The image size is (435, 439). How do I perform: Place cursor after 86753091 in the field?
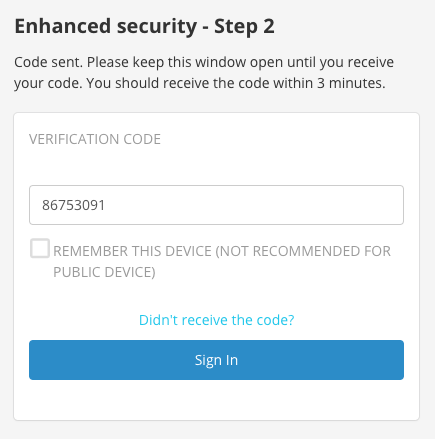point(106,205)
